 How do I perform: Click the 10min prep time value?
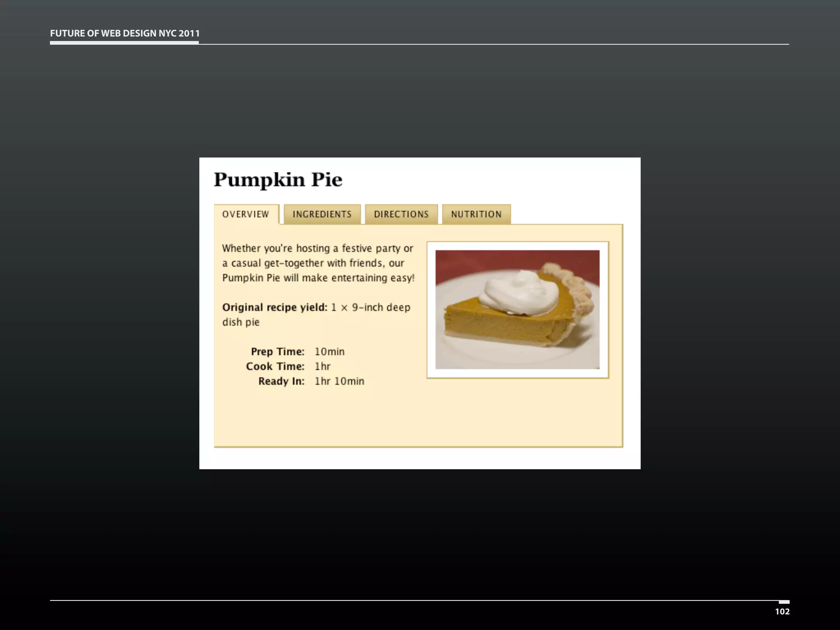(329, 352)
